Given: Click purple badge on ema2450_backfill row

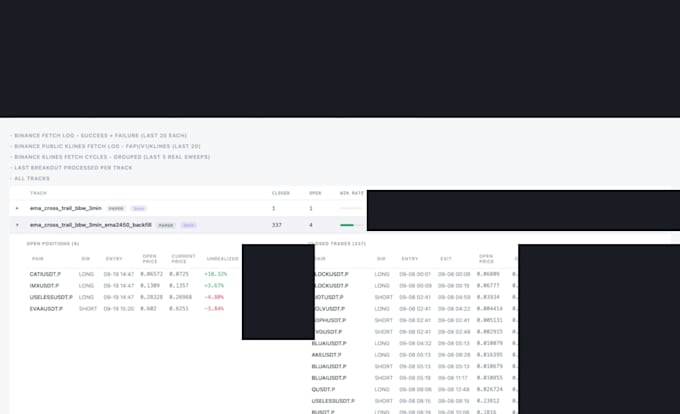Looking at the screenshot, I should (189, 225).
